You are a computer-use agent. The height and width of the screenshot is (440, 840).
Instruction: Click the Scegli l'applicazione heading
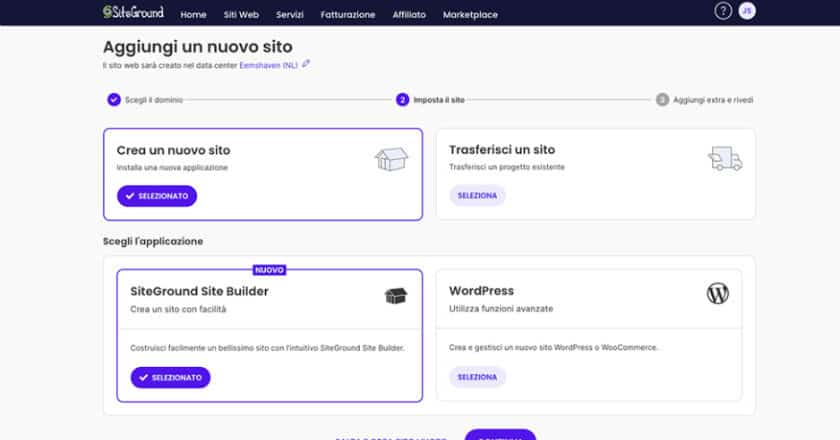[153, 242]
